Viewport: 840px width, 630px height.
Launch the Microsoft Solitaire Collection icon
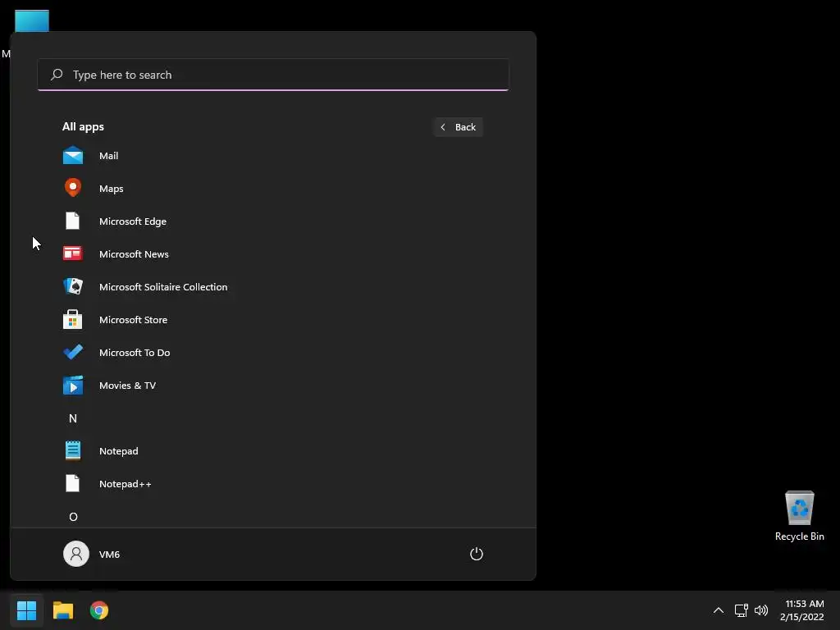pos(73,286)
